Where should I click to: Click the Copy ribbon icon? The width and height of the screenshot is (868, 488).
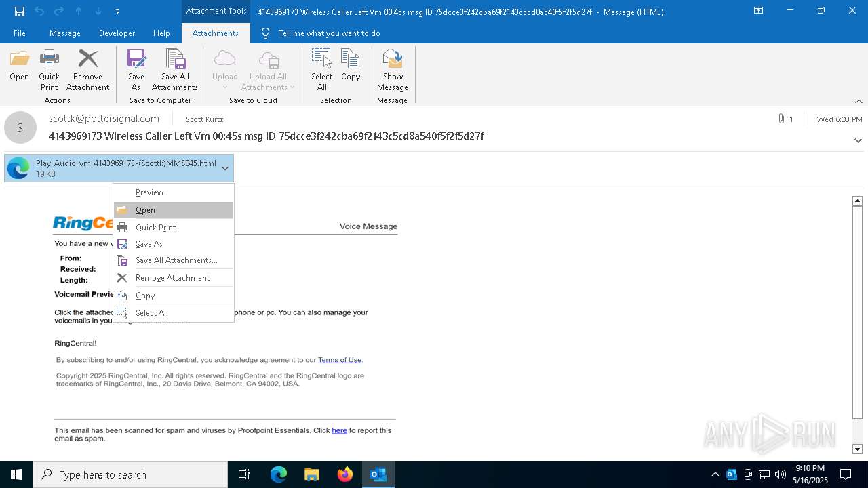pos(351,65)
